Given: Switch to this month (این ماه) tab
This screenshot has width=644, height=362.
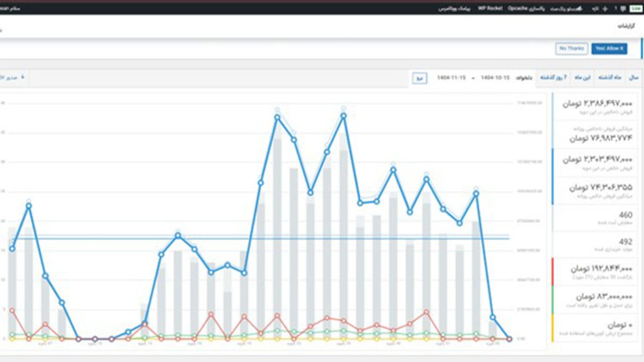Looking at the screenshot, I should click(582, 78).
